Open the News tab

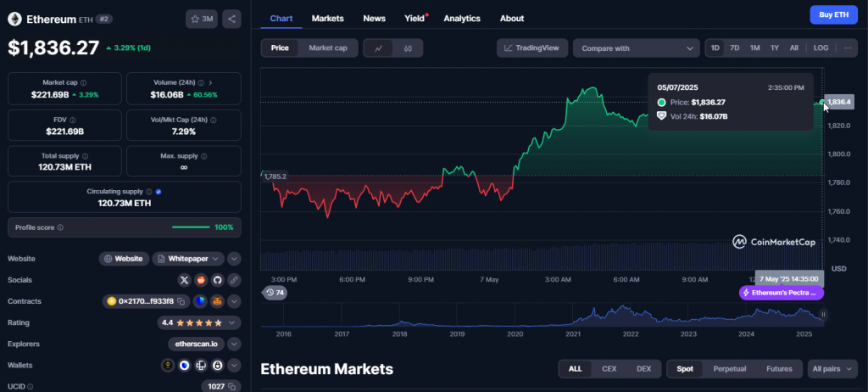(374, 19)
